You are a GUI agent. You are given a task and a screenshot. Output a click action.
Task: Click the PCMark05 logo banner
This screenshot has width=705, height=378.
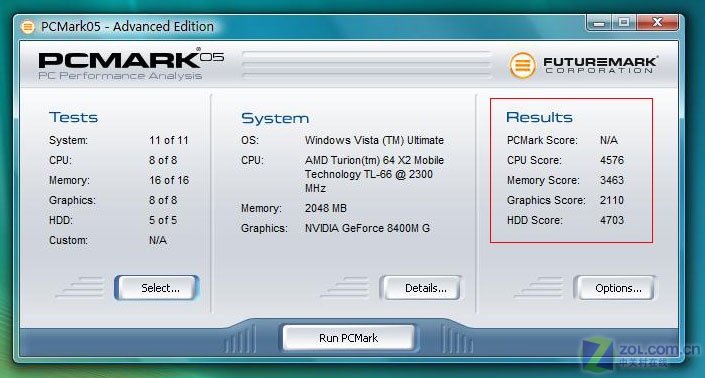[131, 64]
